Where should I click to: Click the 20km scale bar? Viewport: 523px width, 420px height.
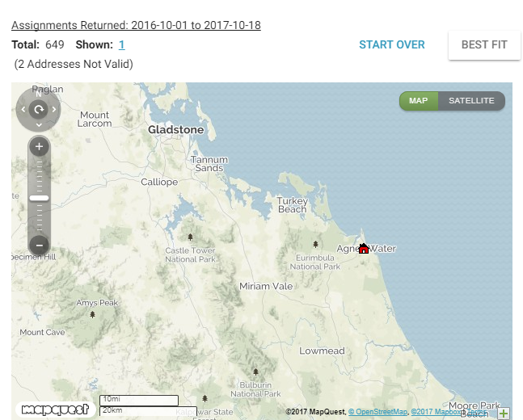148,411
